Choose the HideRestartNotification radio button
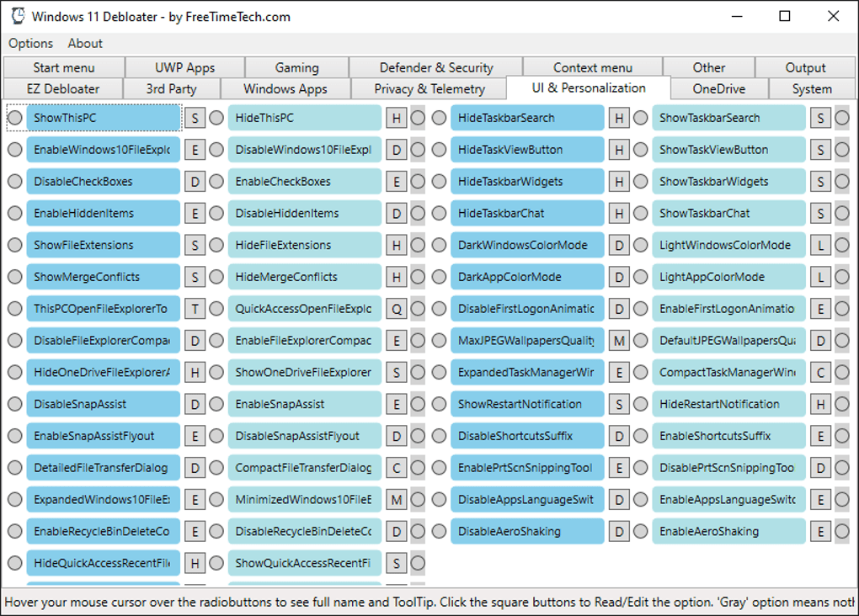The image size is (859, 616). 641,404
